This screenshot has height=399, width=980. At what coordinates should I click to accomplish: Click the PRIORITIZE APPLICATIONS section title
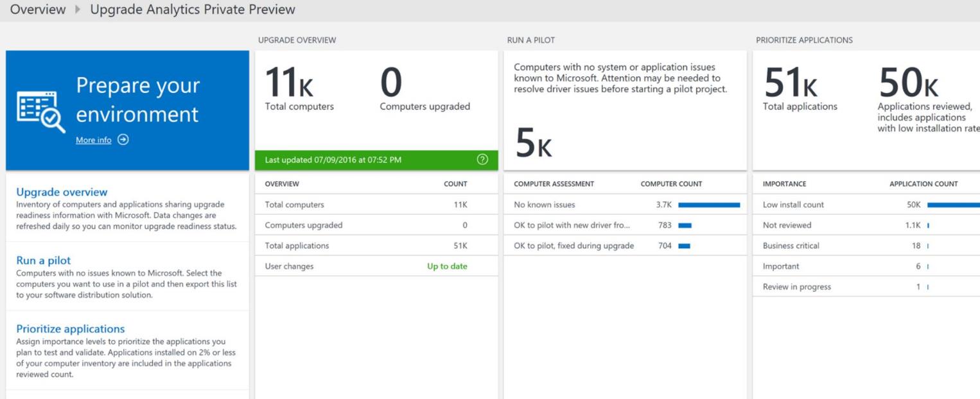(804, 40)
